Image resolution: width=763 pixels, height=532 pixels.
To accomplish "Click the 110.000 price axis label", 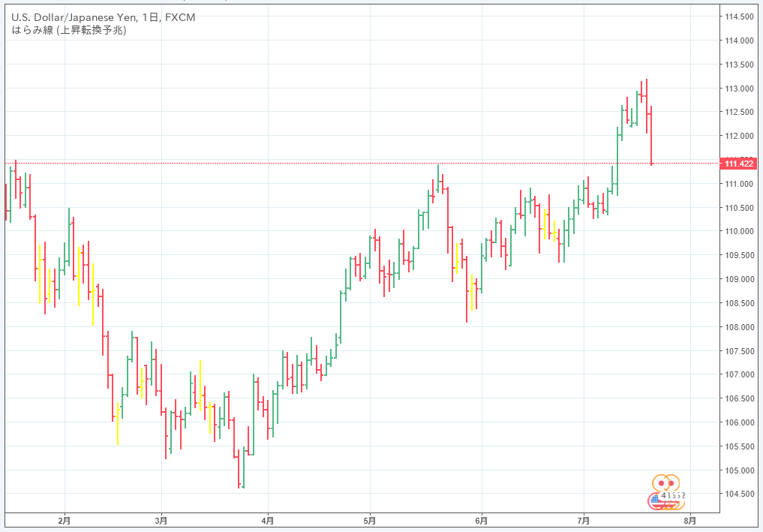I will coord(739,231).
